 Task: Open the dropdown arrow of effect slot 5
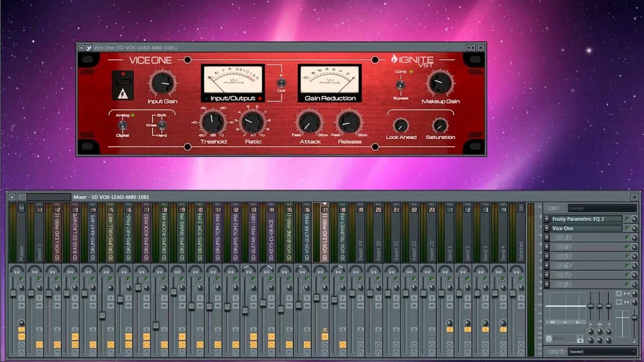pyautogui.click(x=546, y=256)
